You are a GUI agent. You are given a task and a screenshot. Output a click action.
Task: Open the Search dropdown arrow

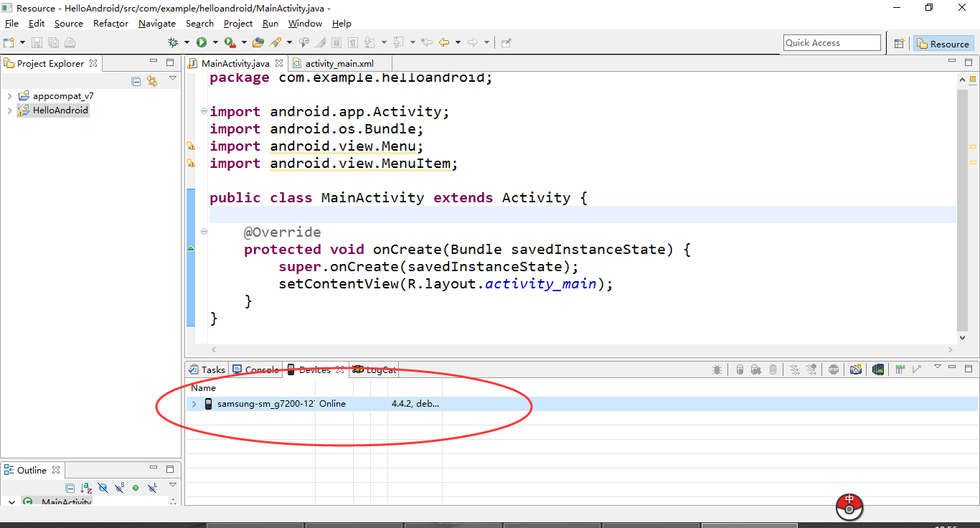[x=289, y=42]
